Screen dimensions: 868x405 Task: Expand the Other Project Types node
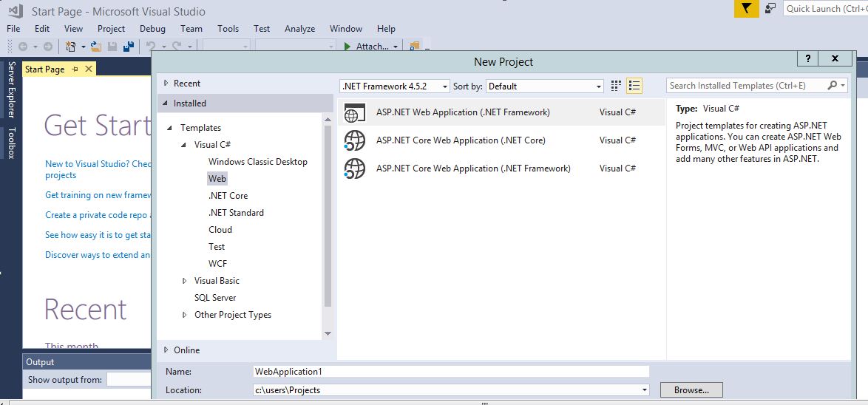pos(184,315)
